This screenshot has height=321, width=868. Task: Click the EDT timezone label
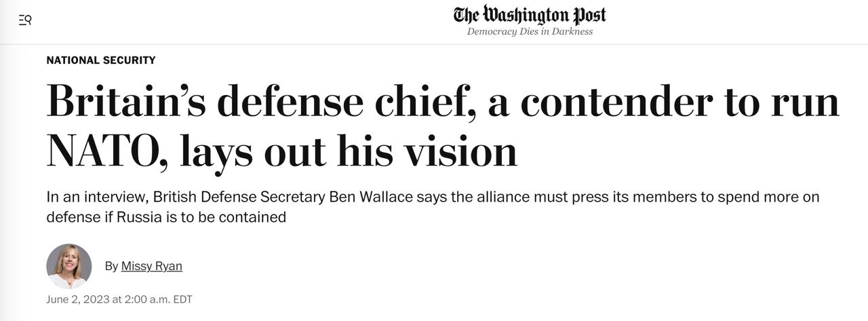[x=183, y=299]
